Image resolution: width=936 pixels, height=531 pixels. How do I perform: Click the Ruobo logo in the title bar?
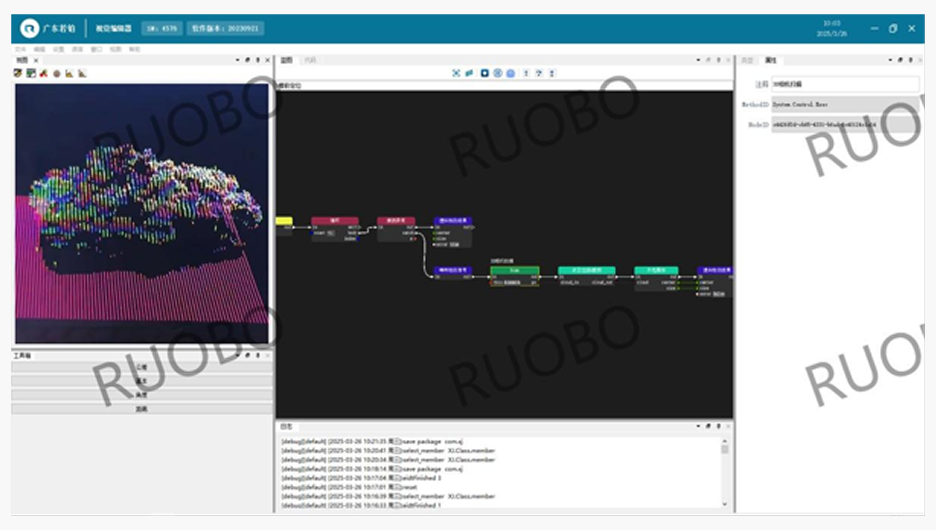pos(30,28)
